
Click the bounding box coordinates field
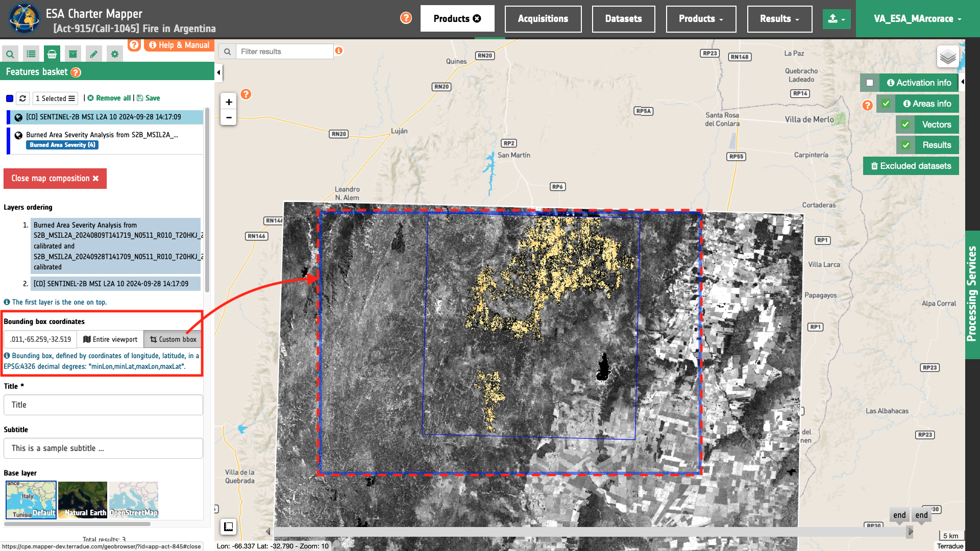[x=40, y=339]
